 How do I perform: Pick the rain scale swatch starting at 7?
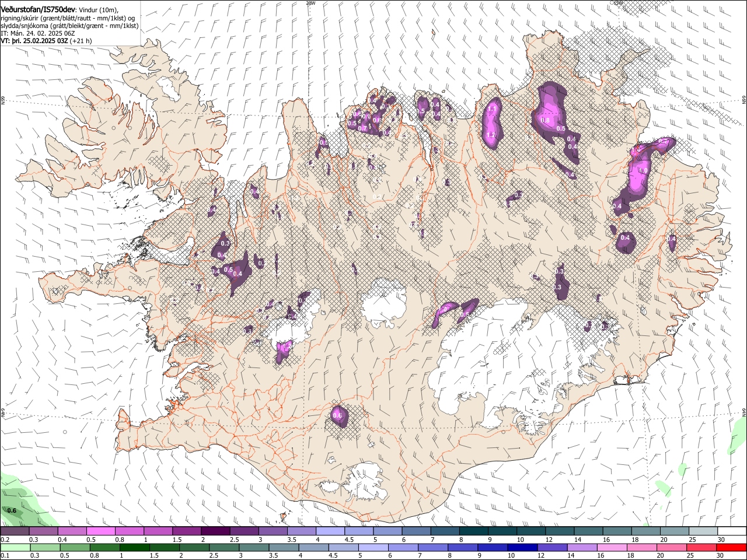click(432, 548)
